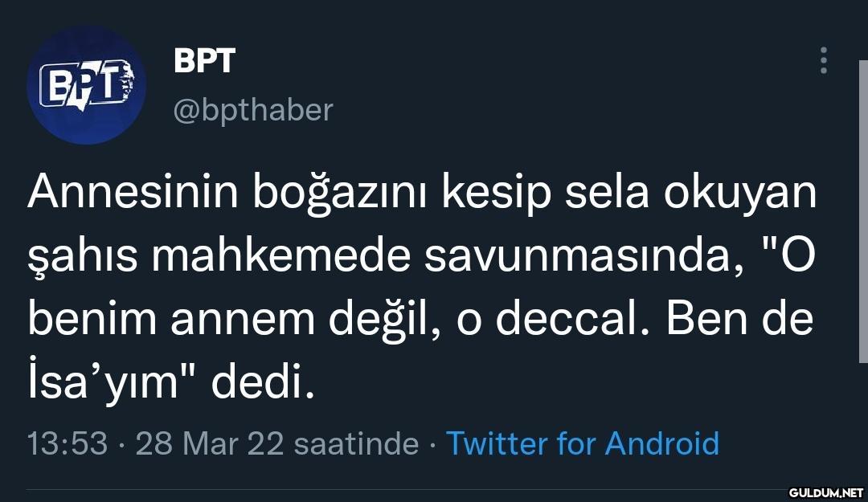This screenshot has height=502, width=868.
Task: Open the BPT profile avatar
Action: (86, 85)
